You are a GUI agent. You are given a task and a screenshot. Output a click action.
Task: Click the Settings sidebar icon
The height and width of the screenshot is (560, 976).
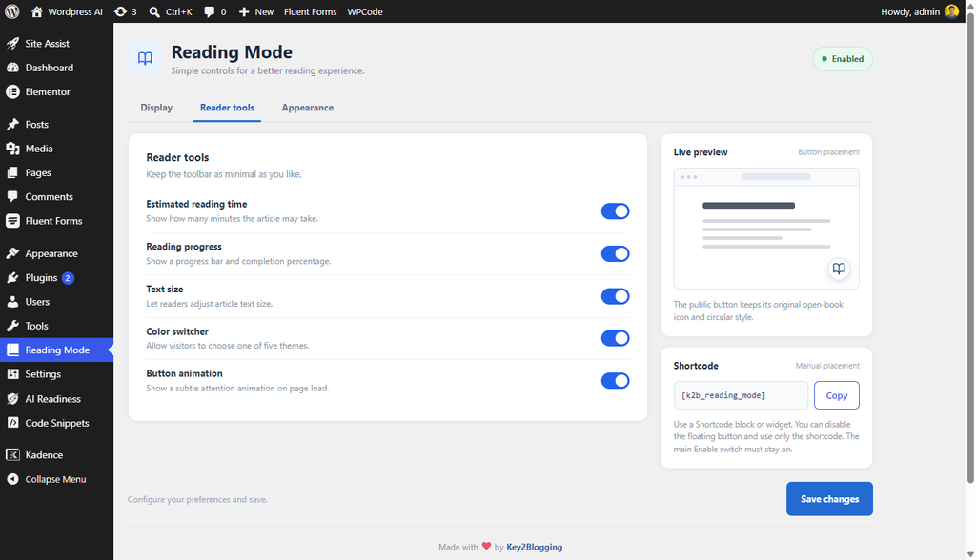[12, 374]
